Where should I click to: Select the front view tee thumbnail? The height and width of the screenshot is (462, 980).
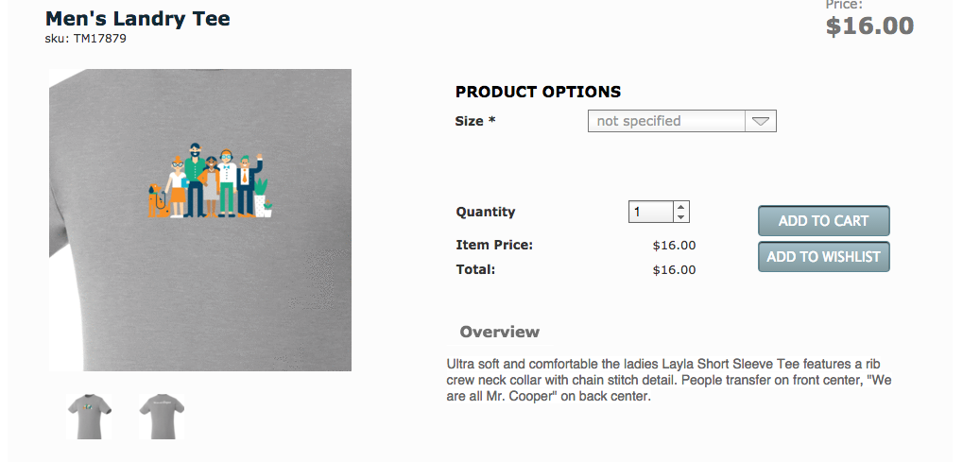(90, 415)
